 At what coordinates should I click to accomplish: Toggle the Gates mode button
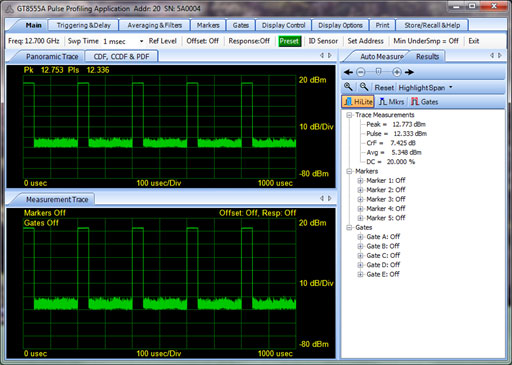pos(424,102)
